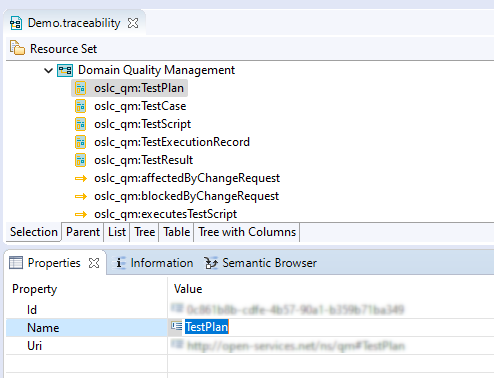This screenshot has width=494, height=378.
Task: Close the Demo.traceability editor tab
Action: (133, 23)
